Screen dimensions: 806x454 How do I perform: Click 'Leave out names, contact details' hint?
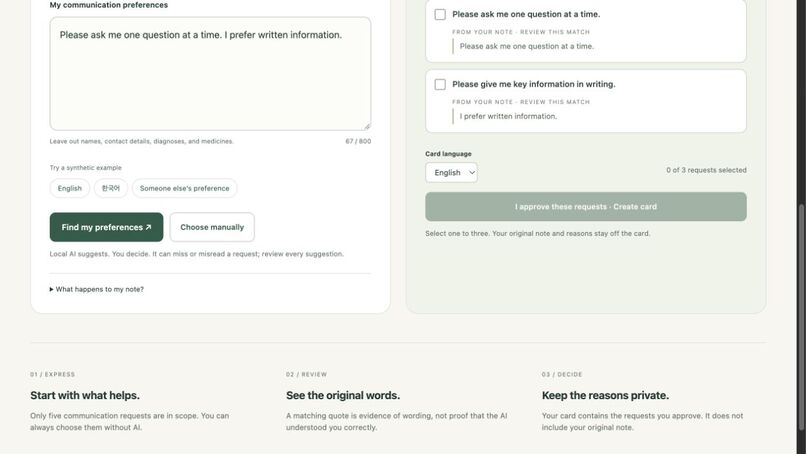[x=141, y=141]
